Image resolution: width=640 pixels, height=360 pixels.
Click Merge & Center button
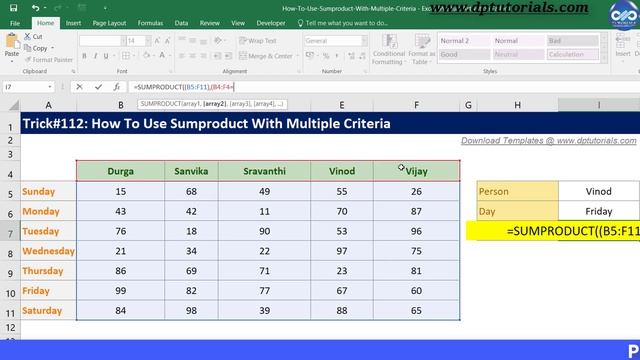tap(266, 56)
